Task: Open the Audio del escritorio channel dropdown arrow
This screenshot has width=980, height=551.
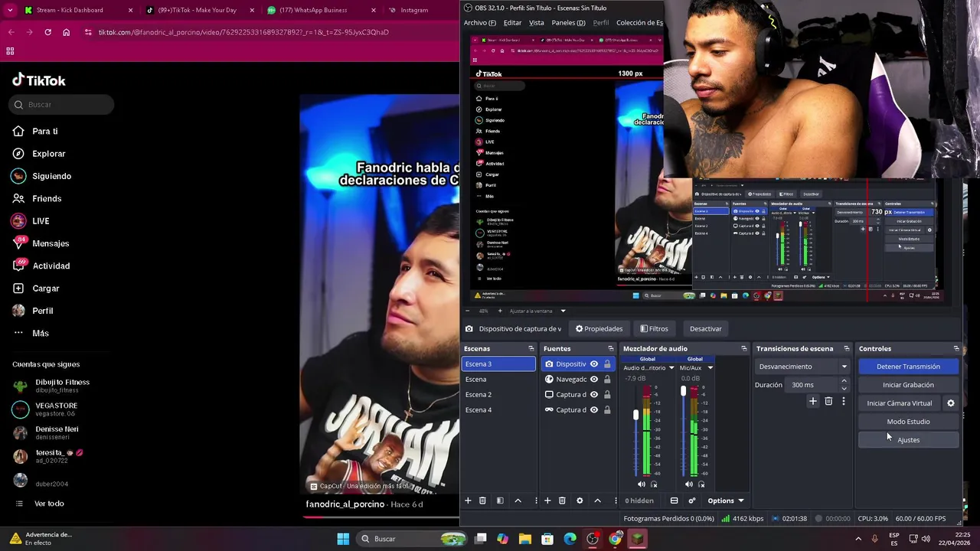Action: [x=671, y=368]
